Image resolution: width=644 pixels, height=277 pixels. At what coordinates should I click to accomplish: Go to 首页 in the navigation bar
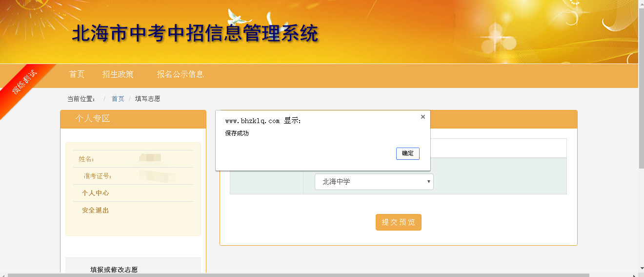coord(77,74)
